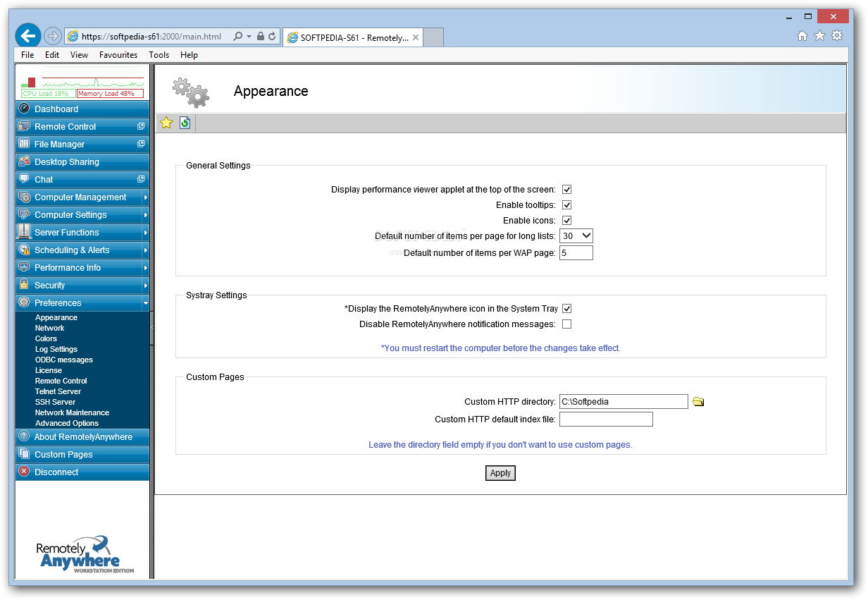
Task: Open browser favorites star icon
Action: (819, 36)
